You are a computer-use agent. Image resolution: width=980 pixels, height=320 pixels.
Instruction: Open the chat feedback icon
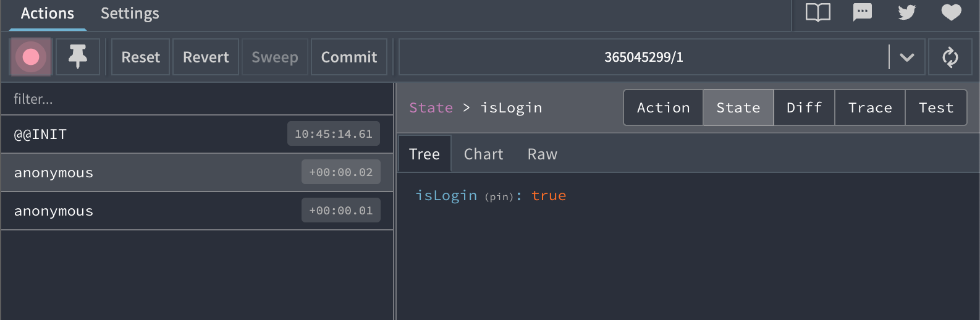tap(862, 13)
